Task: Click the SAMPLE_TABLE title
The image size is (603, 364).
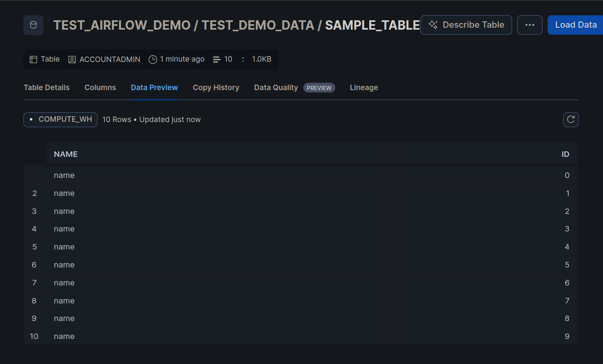Action: point(372,25)
